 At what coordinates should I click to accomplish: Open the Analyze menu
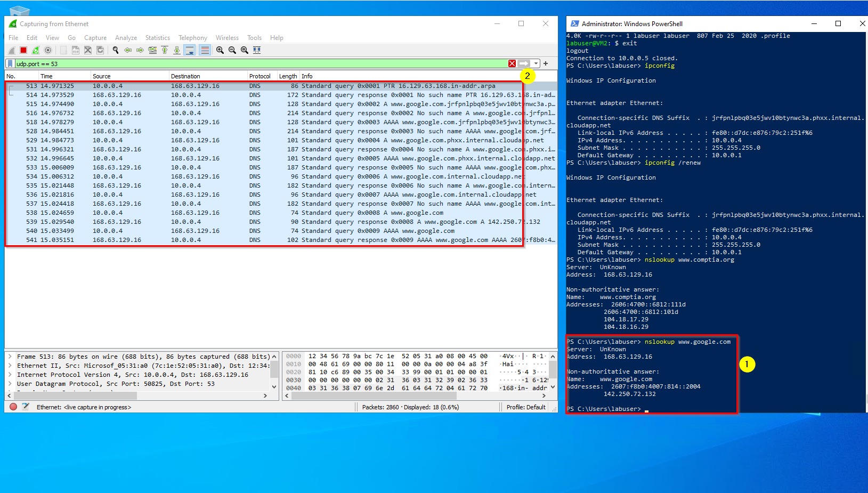[x=126, y=38]
